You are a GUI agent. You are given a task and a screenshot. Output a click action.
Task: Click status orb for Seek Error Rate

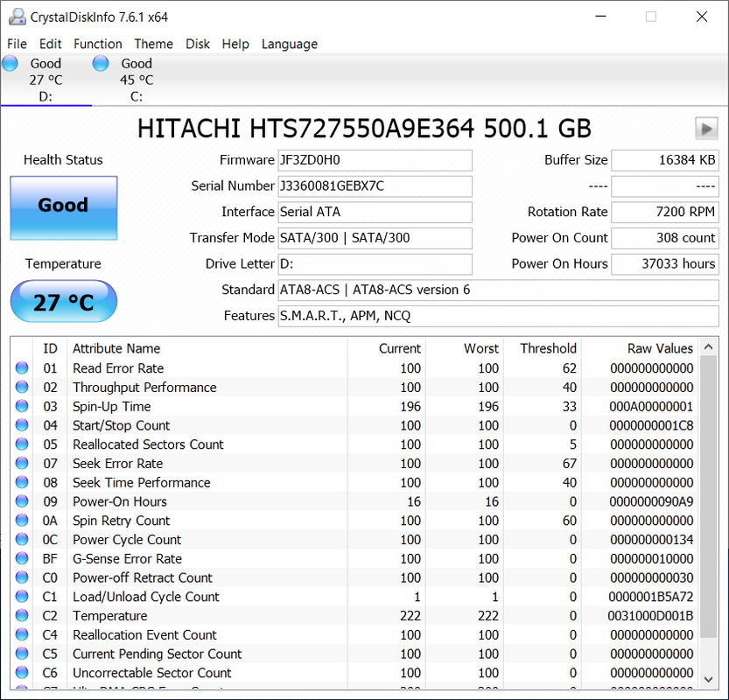pos(22,464)
